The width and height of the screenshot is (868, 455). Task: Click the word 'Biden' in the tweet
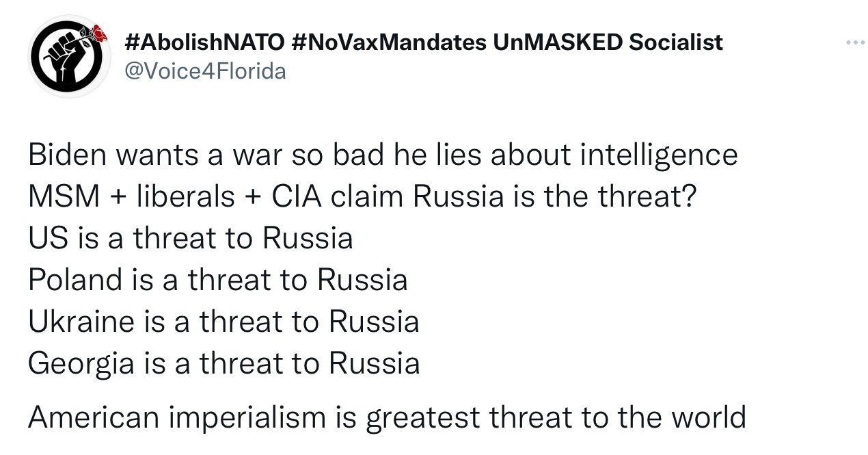coord(67,155)
